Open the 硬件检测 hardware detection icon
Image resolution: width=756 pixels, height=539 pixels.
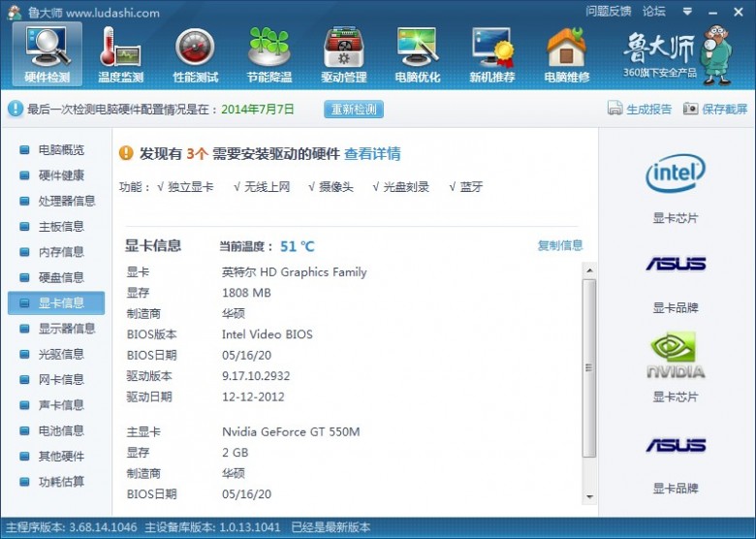[47, 54]
